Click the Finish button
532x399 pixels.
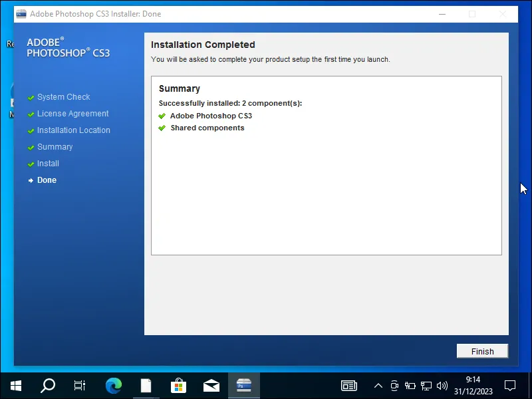[x=482, y=351]
